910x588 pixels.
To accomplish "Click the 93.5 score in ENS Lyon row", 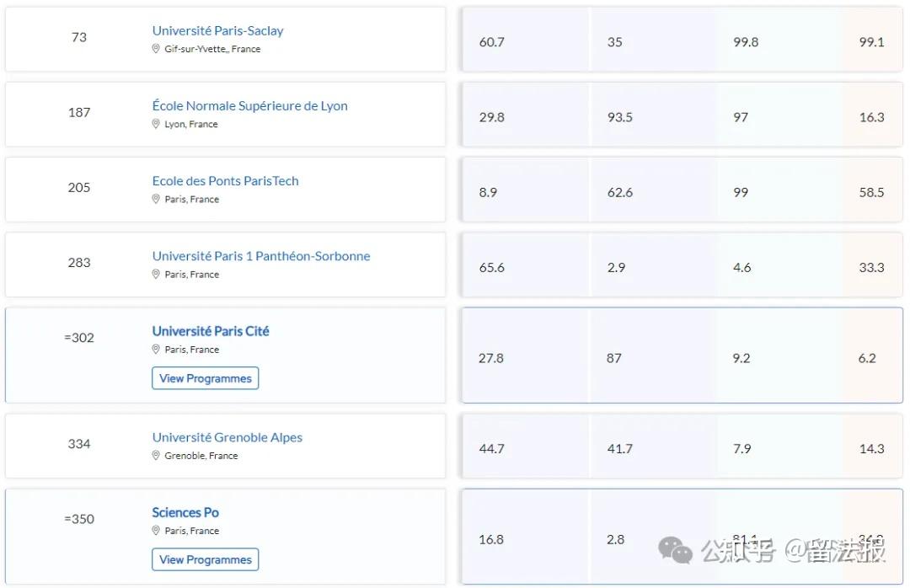I will (x=619, y=117).
